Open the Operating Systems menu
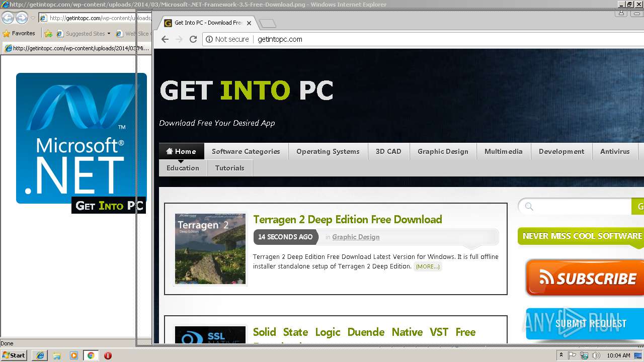The height and width of the screenshot is (362, 644). click(328, 151)
